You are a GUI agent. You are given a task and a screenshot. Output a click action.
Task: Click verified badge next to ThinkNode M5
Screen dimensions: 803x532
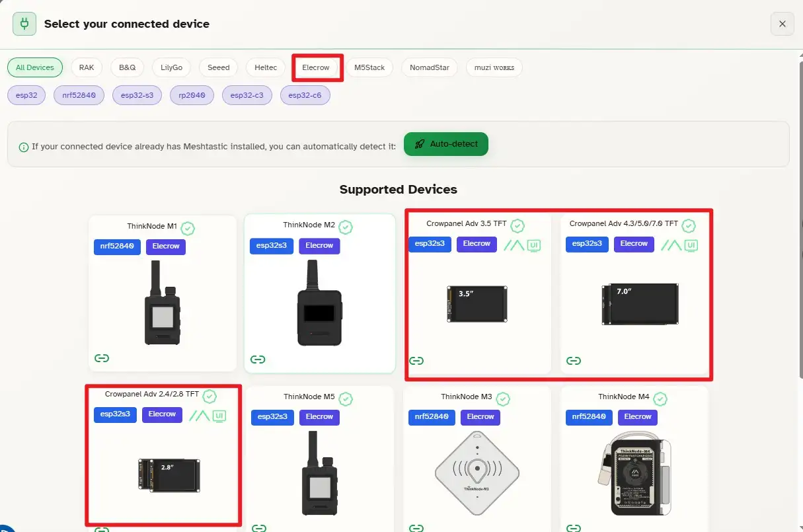(x=346, y=399)
